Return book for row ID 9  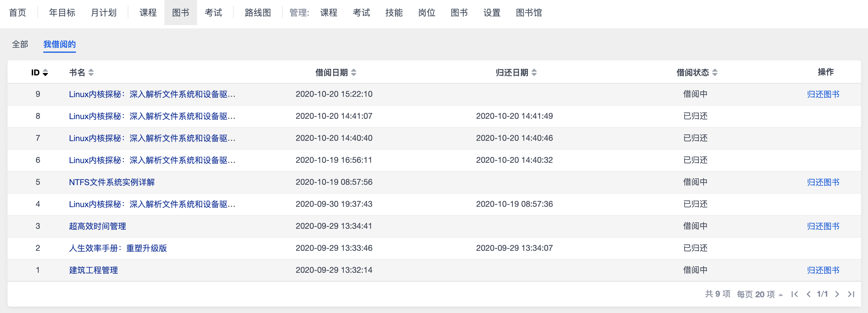823,94
